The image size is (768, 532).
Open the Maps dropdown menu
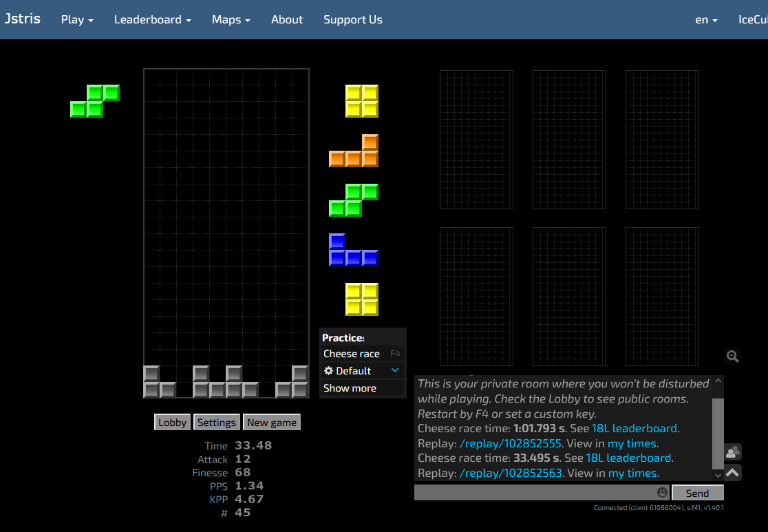pos(231,19)
